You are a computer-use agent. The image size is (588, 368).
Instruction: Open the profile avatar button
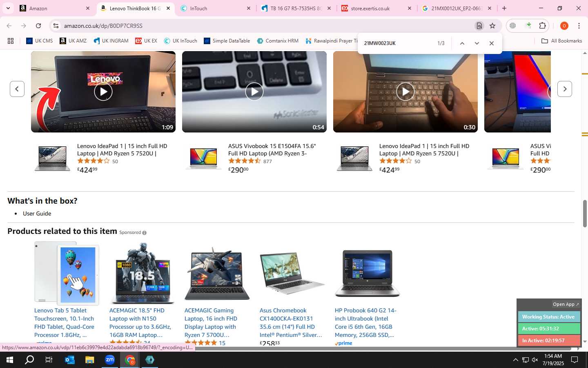[x=564, y=26]
